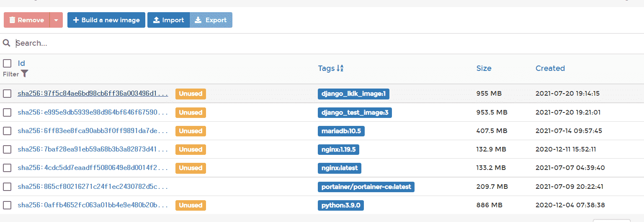Click Unused badge on nginx:latest row
Image resolution: width=644 pixels, height=222 pixels.
[191, 168]
